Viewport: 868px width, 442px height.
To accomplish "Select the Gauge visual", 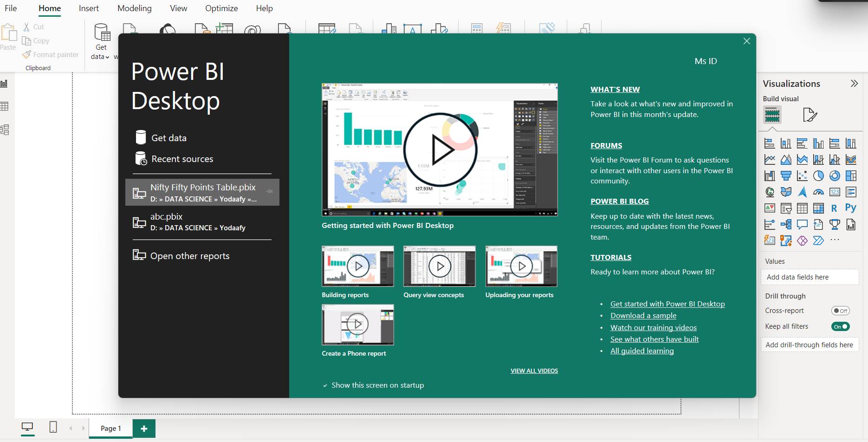I will 818,192.
